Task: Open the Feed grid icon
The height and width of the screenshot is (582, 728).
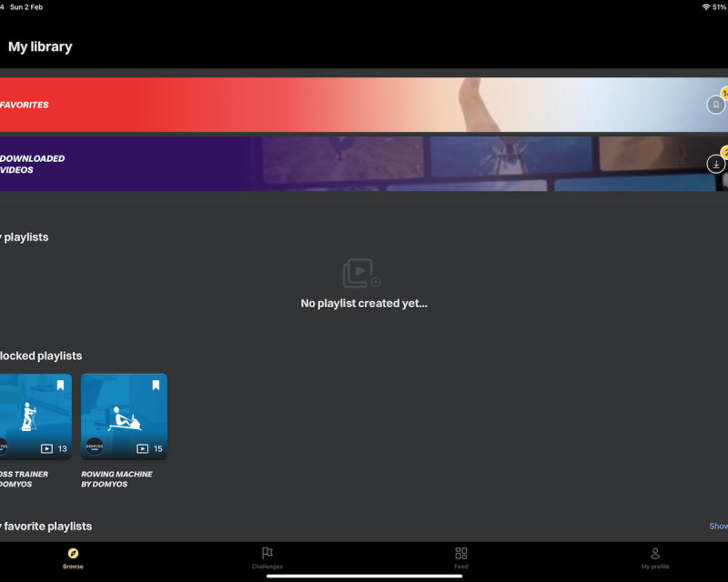Action: point(460,552)
